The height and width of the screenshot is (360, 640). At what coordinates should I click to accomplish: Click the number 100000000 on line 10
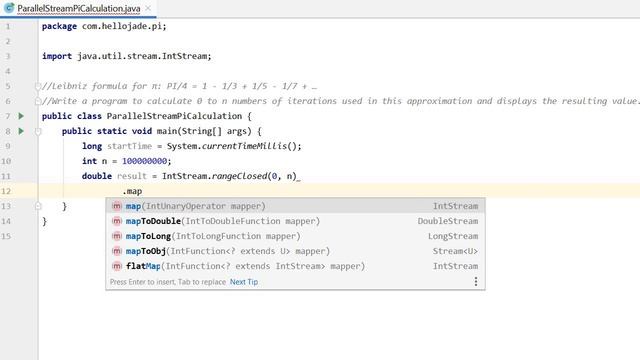pos(144,161)
